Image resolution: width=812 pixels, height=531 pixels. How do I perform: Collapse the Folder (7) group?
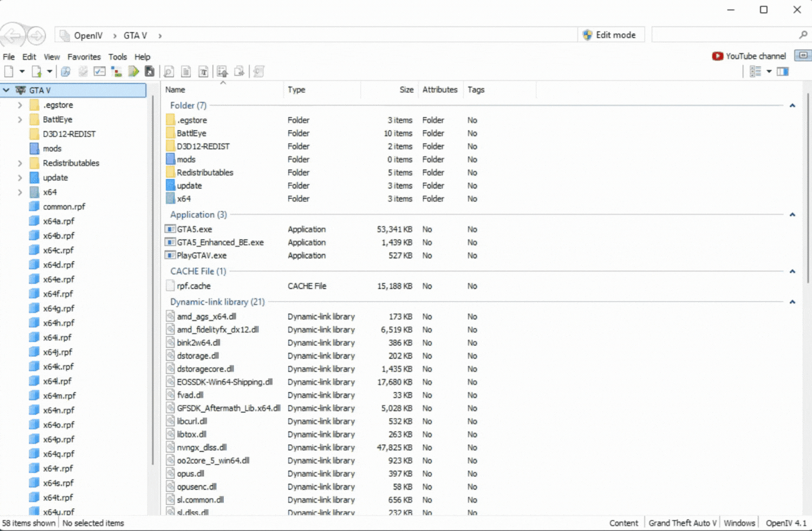point(793,106)
